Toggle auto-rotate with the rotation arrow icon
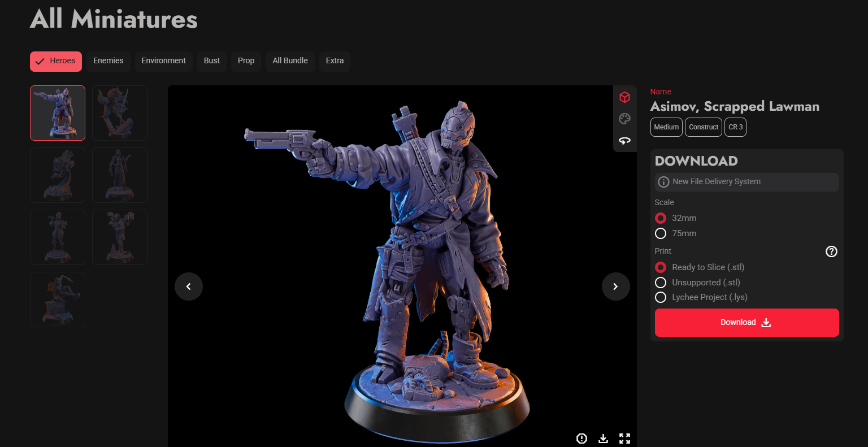Screen dimensions: 868x447 (624, 140)
